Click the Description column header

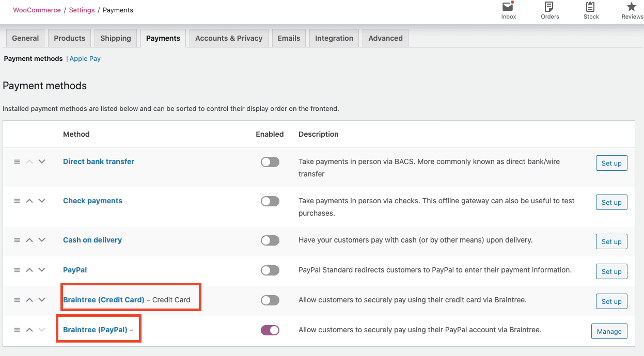[x=319, y=134]
